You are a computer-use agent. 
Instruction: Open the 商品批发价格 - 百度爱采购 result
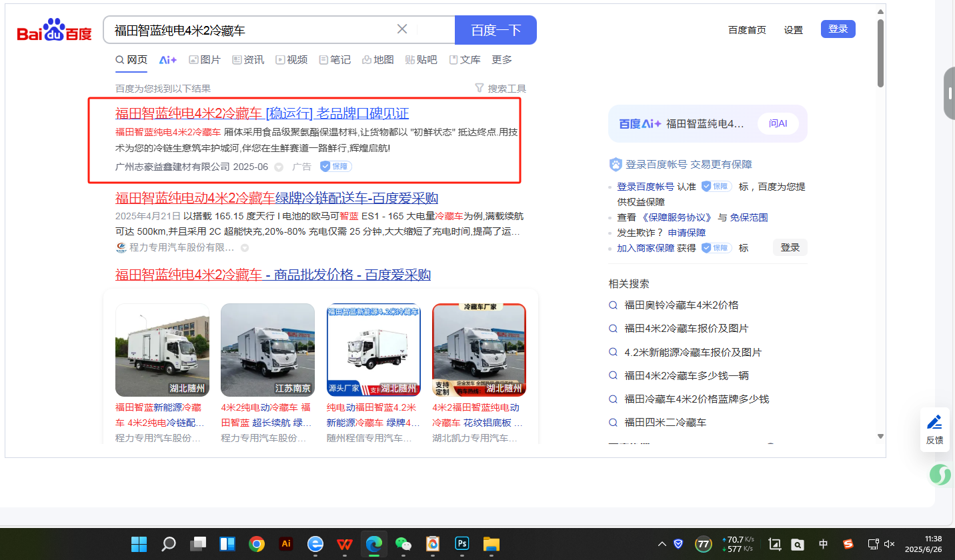[x=273, y=275]
